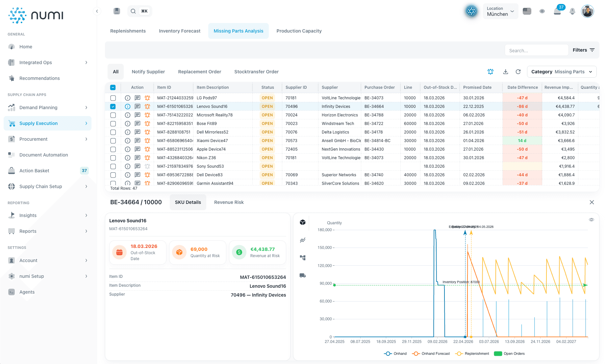
Task: Toggle the eye icon in the top header
Action: pos(542,11)
